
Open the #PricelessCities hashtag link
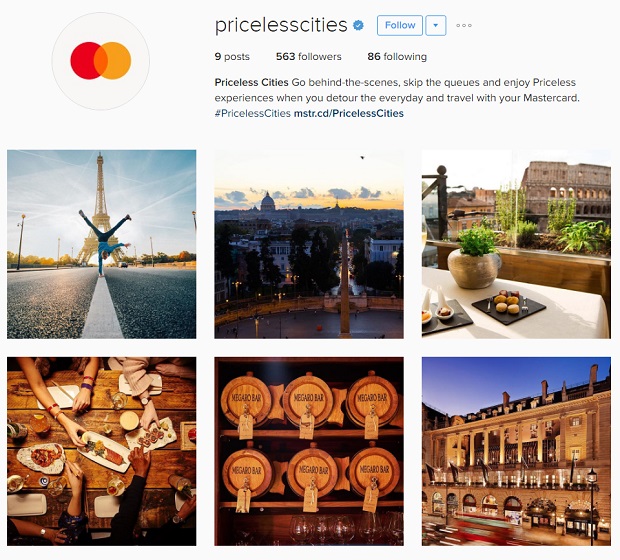[252, 114]
